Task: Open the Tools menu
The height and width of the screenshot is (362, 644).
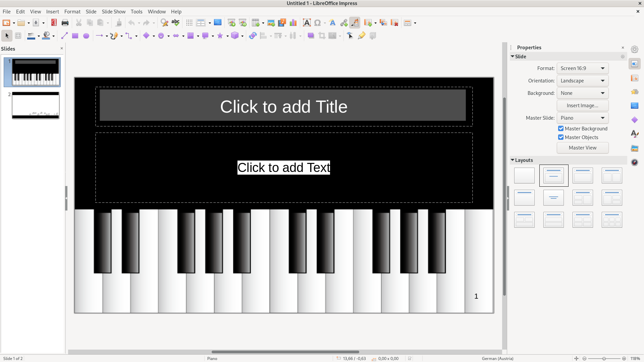Action: point(137,11)
